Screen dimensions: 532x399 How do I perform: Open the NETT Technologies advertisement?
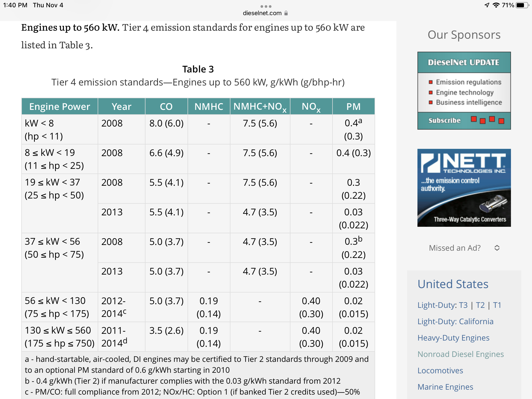[464, 188]
